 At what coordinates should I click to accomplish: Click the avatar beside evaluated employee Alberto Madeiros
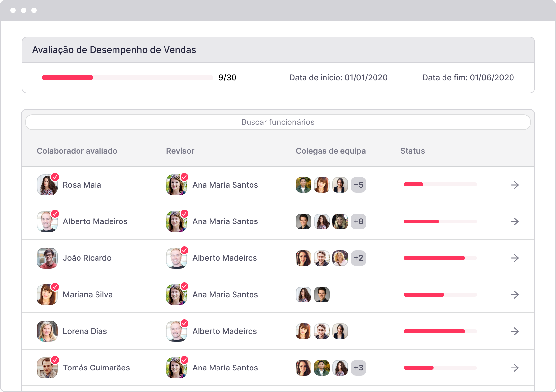[47, 221]
